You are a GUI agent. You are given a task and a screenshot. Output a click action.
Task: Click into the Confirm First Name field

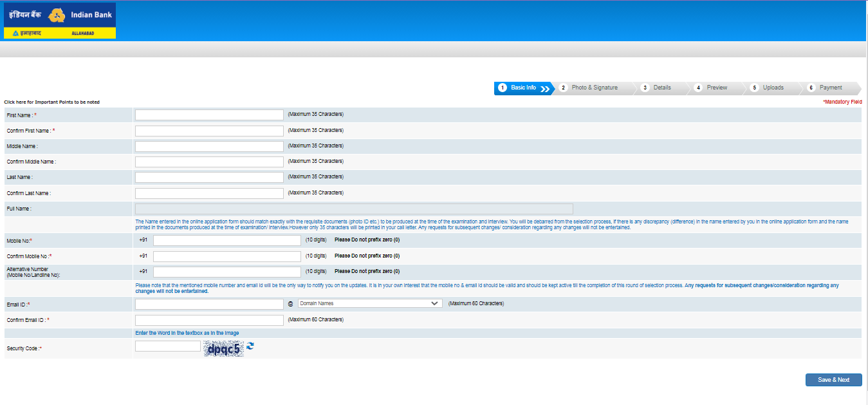tap(209, 131)
